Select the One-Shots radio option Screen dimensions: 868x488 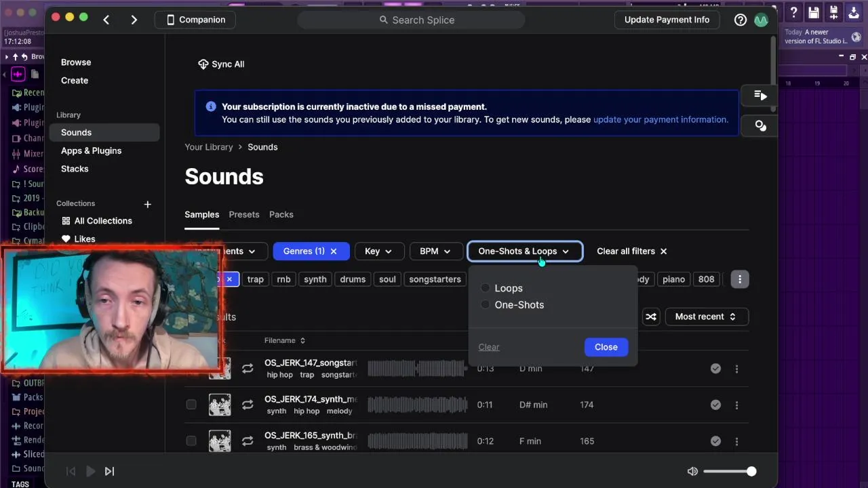point(485,305)
